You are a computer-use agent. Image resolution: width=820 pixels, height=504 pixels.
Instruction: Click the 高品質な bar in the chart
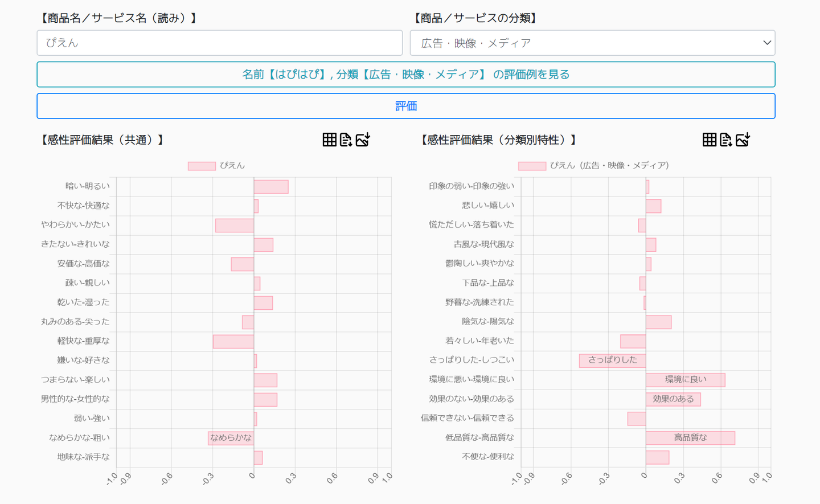click(690, 438)
